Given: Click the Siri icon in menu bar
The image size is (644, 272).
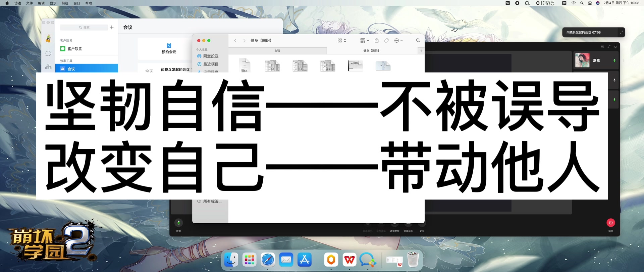Looking at the screenshot, I should point(598,3).
